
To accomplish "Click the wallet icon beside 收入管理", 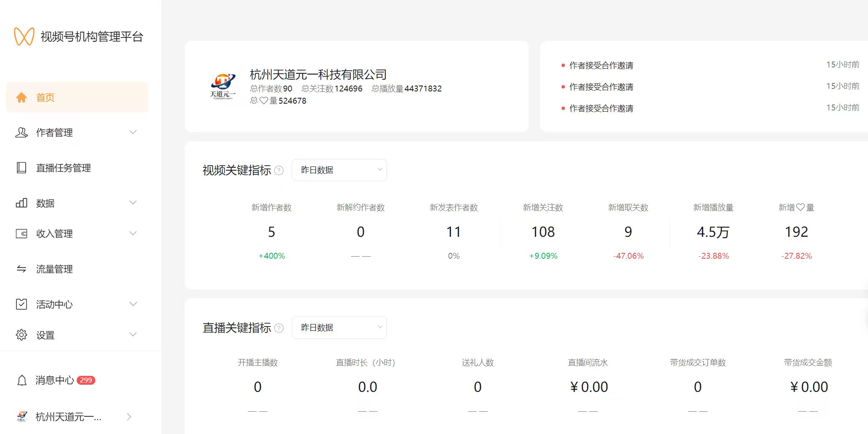I will 21,233.
